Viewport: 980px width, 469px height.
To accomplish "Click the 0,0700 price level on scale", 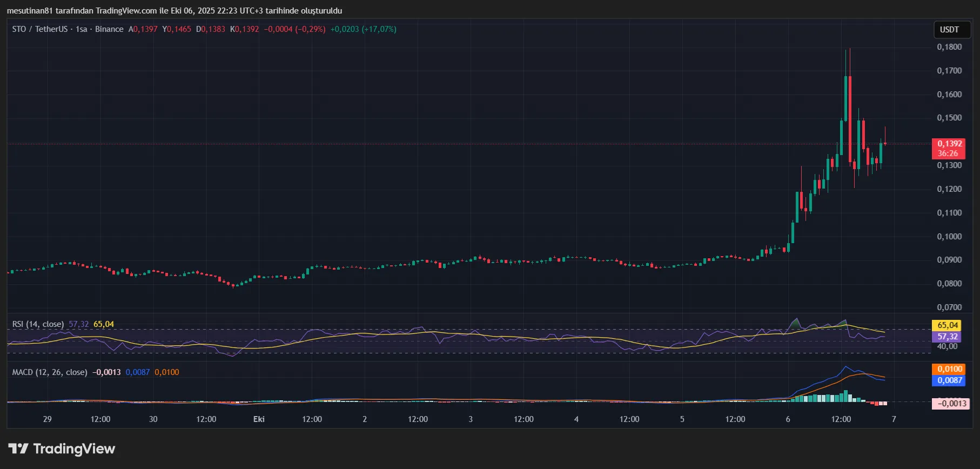I will pos(949,307).
